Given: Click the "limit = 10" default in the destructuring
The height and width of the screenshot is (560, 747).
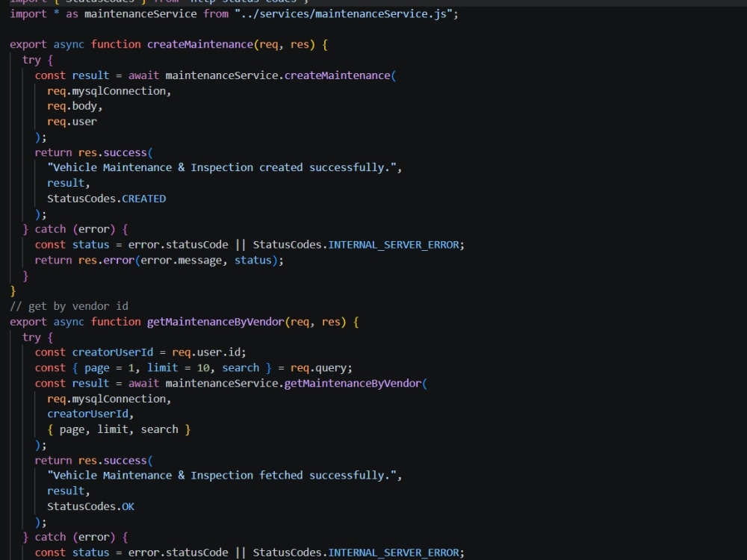Looking at the screenshot, I should point(179,368).
